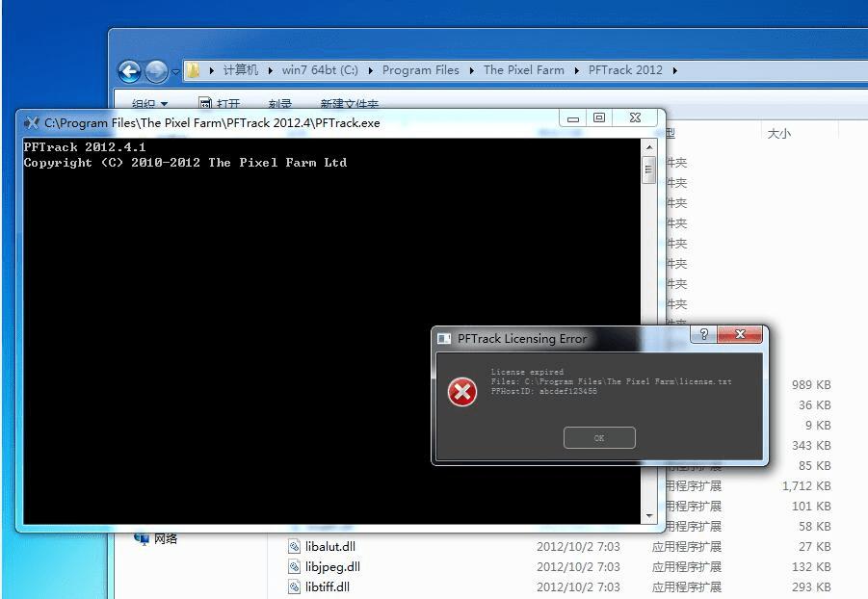Click 刻录 in the Explorer toolbar
The height and width of the screenshot is (599, 868).
coord(280,103)
